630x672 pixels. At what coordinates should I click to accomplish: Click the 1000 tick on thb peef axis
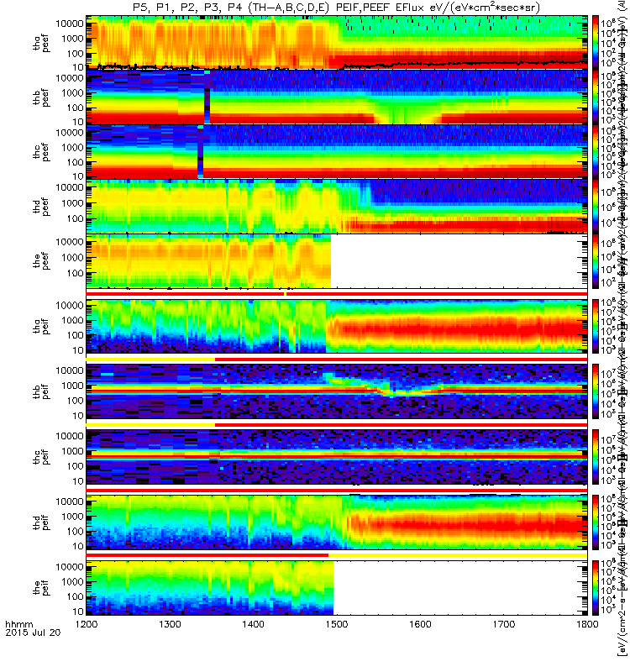pyautogui.click(x=72, y=93)
